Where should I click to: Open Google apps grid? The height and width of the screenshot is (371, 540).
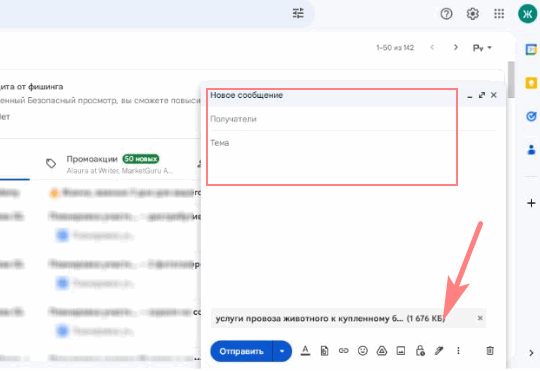pos(499,14)
